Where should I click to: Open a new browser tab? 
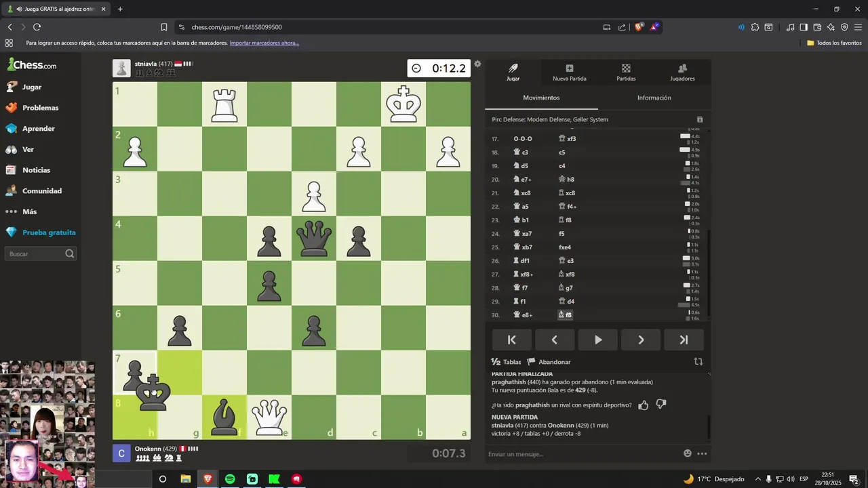click(x=120, y=9)
